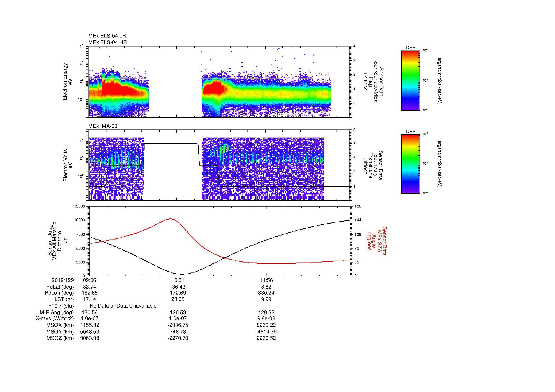
Task: Click PdLat value 8.82
Action: click(x=266, y=287)
